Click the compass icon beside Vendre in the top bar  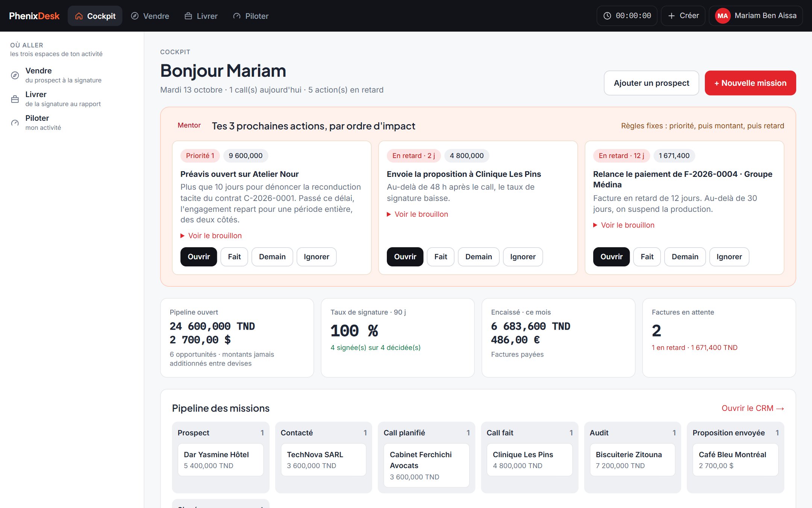(x=135, y=16)
